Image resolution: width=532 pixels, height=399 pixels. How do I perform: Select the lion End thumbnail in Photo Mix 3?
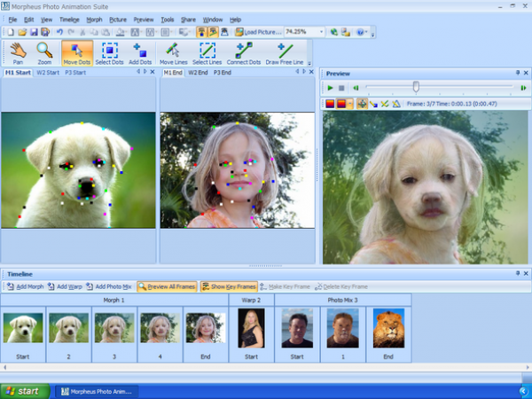tap(388, 329)
